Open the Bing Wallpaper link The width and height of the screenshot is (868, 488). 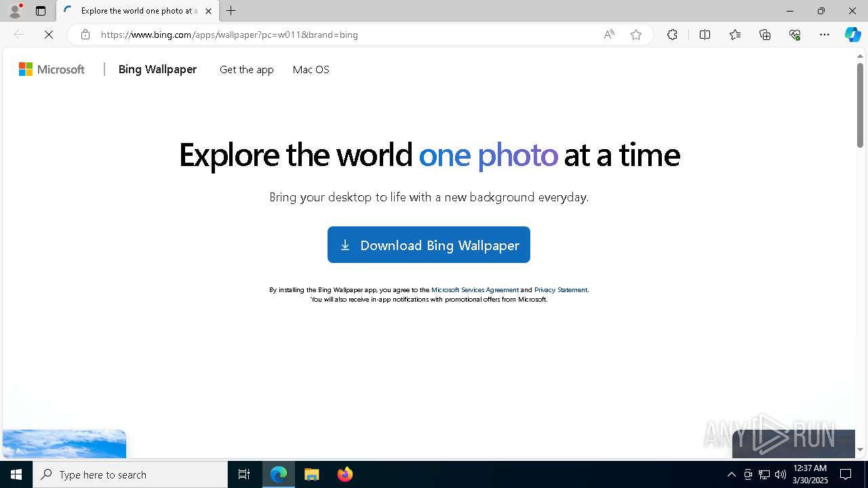coord(157,69)
